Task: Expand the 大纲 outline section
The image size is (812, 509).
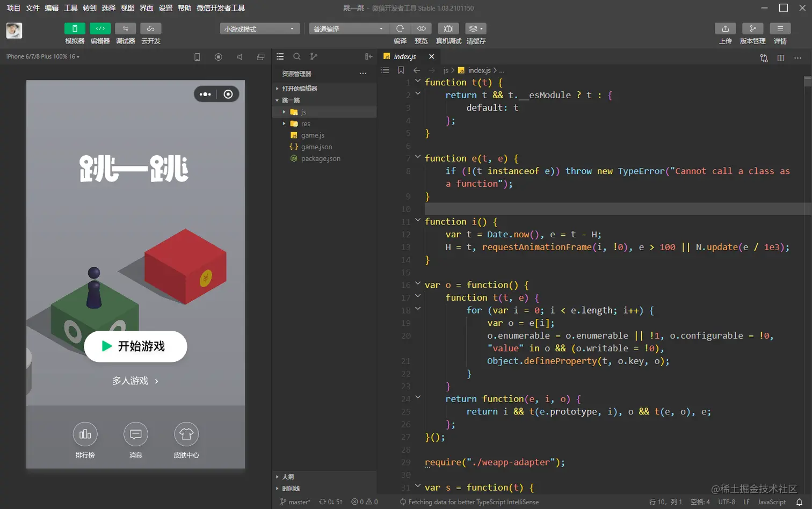Action: pos(324,477)
